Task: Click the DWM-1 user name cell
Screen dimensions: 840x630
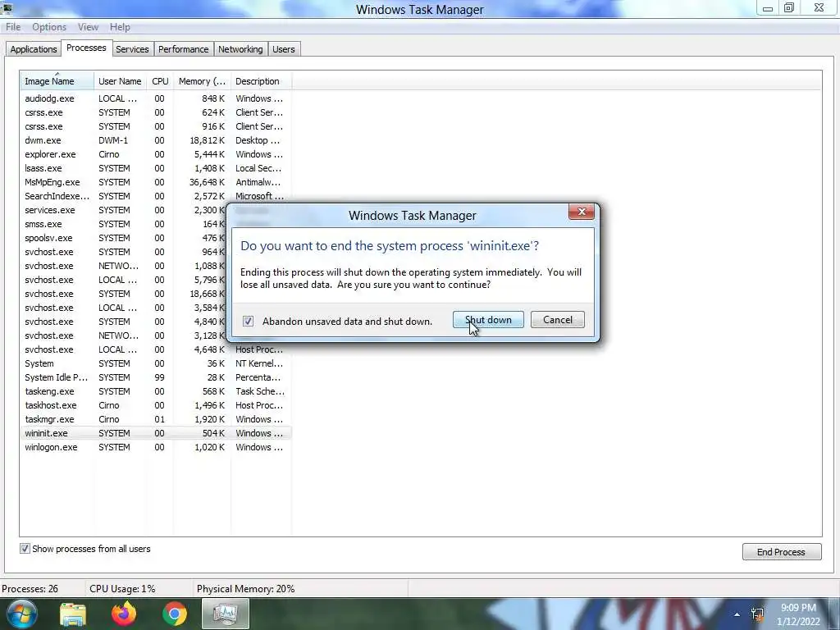Action: pyautogui.click(x=113, y=140)
